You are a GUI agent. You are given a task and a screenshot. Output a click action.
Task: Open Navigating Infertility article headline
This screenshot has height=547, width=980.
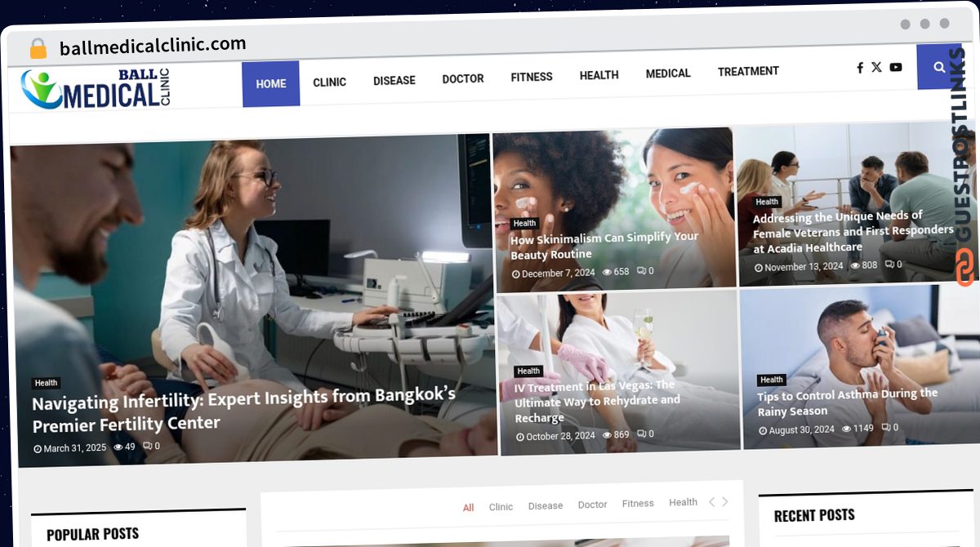(x=243, y=410)
